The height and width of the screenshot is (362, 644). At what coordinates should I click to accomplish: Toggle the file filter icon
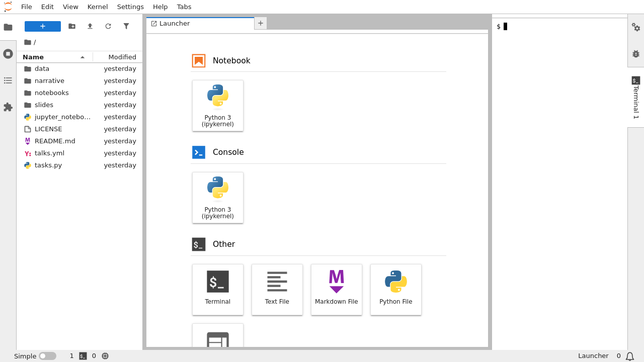126,26
